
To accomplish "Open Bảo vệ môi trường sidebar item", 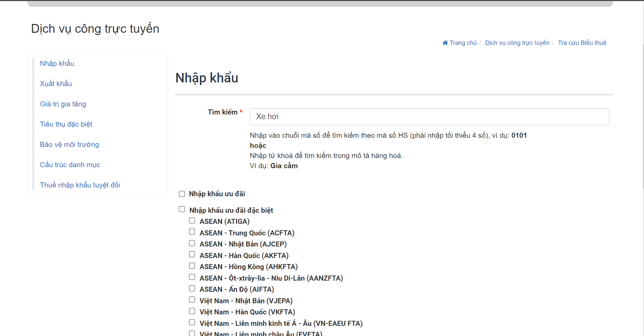I will click(x=69, y=145).
